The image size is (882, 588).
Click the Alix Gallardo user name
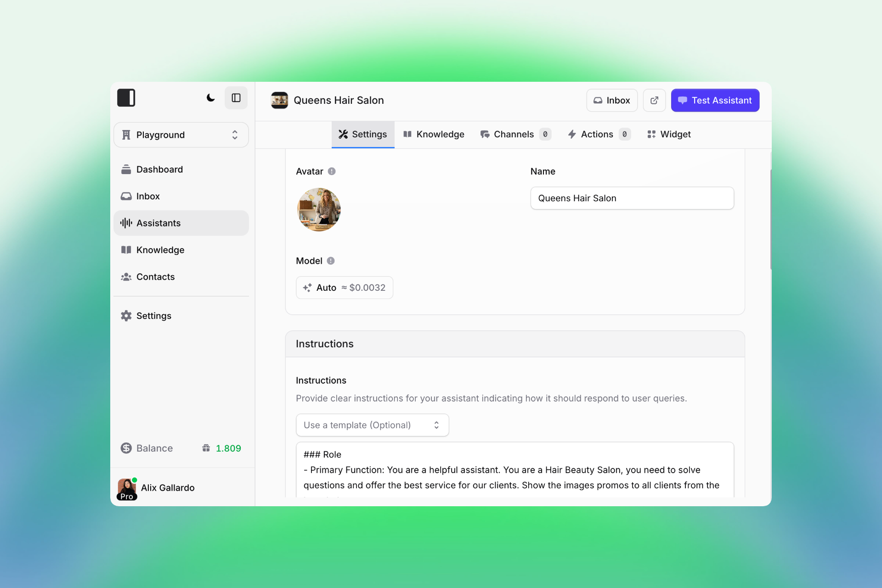coord(168,488)
